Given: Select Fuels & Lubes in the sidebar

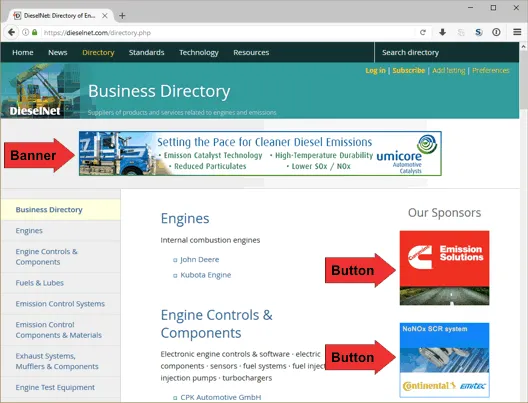Looking at the screenshot, I should 61,283.
